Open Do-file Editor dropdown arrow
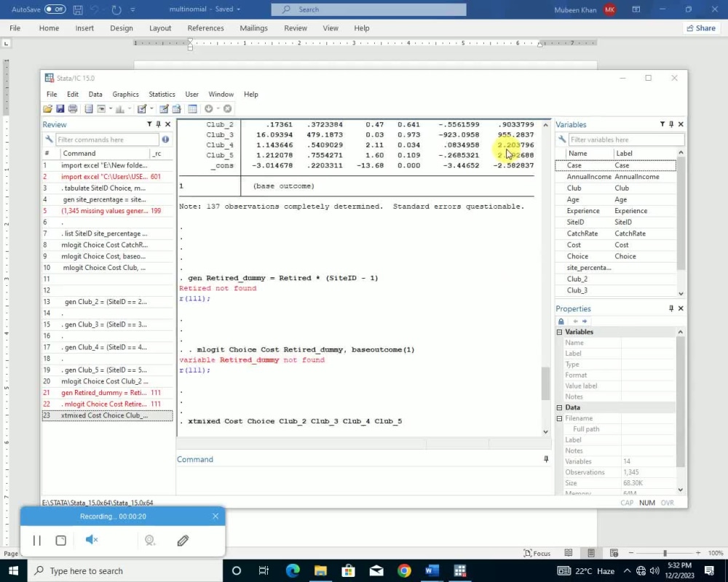The height and width of the screenshot is (582, 728). (151, 108)
